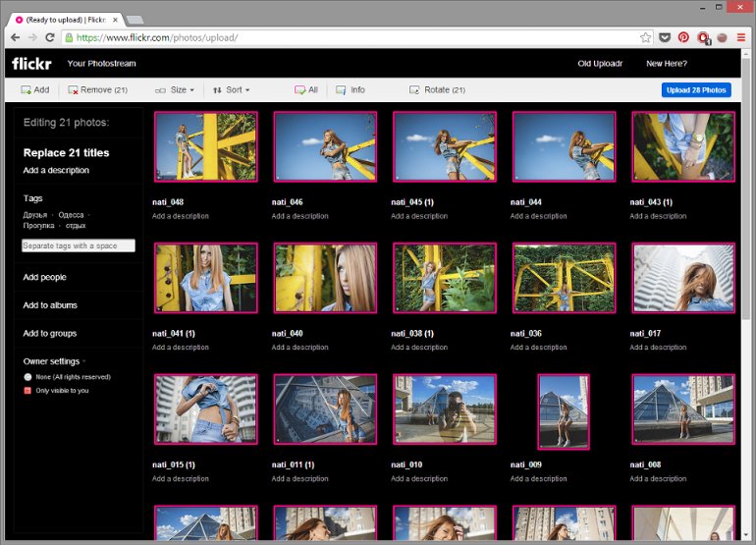This screenshot has width=756, height=545.
Task: Click the browser back arrow
Action: point(16,37)
